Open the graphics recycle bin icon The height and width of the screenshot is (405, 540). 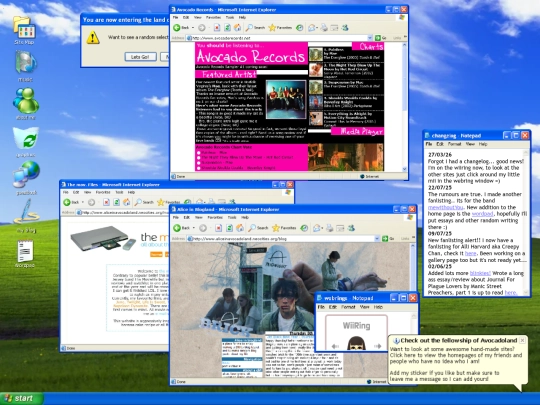(x=26, y=142)
